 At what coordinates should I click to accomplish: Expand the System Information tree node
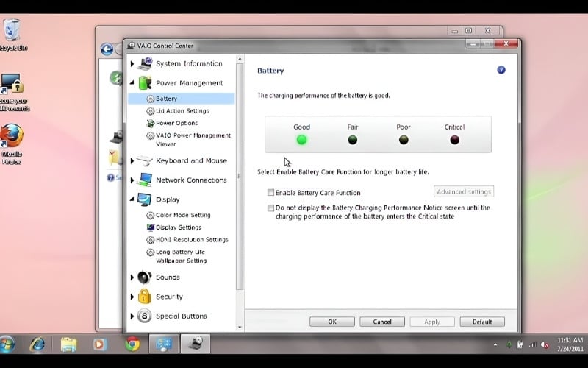pyautogui.click(x=132, y=64)
